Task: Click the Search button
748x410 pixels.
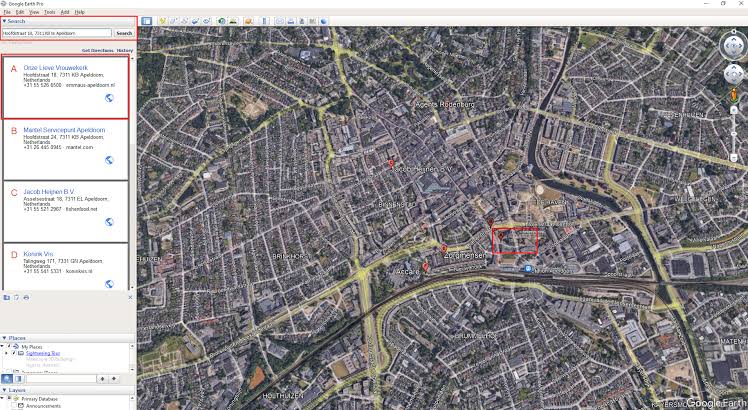Action: tap(124, 33)
